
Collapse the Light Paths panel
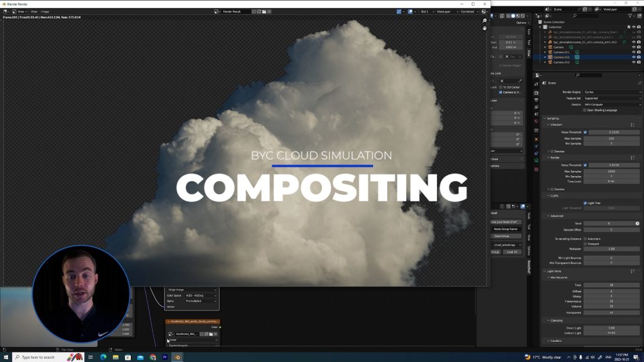coord(552,271)
